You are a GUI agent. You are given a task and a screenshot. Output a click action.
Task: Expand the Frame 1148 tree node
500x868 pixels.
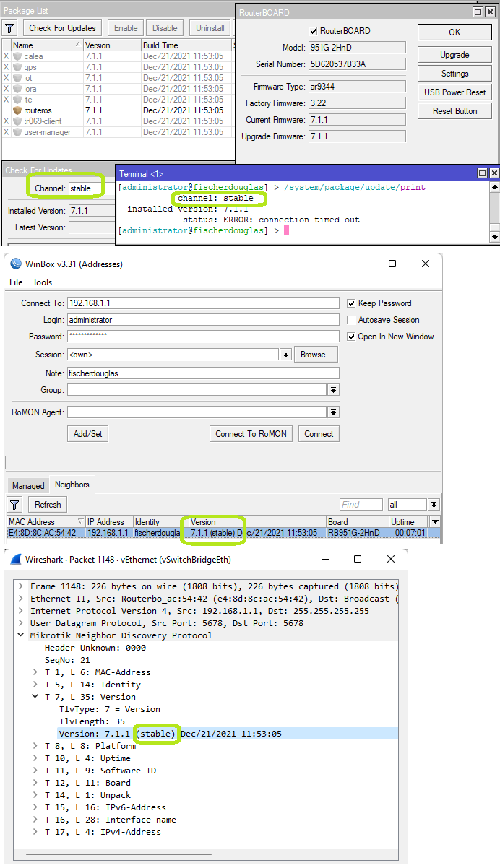pyautogui.click(x=22, y=586)
